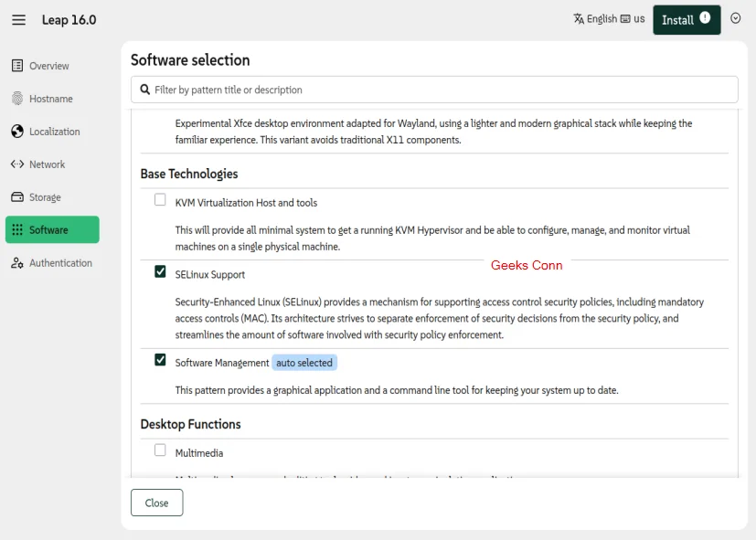Switch to the Software section
Viewport: 756px width, 540px height.
coord(51,229)
